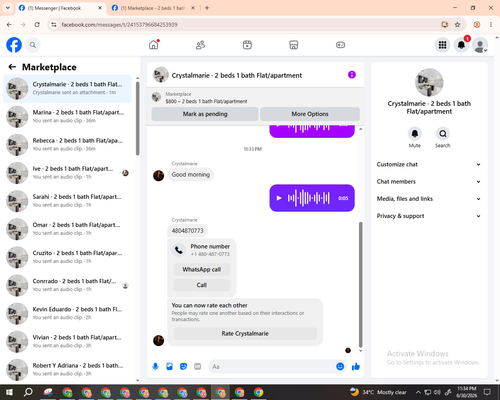
Task: Go to the Home feed icon
Action: [x=154, y=45]
